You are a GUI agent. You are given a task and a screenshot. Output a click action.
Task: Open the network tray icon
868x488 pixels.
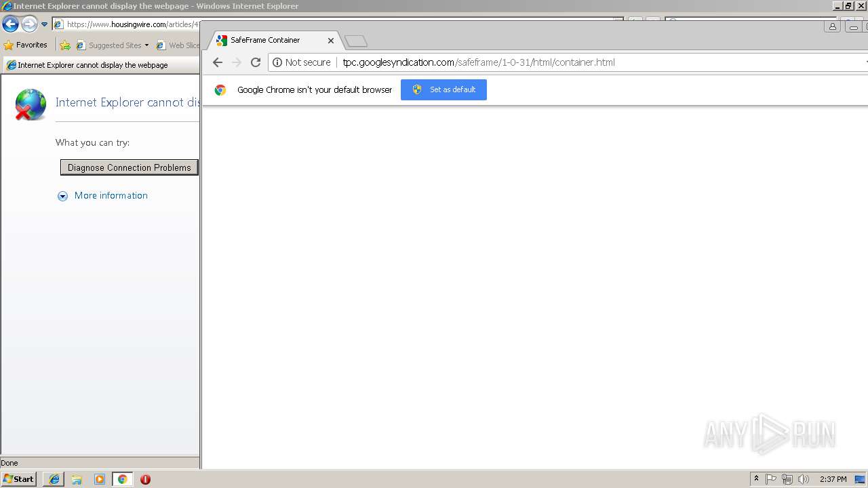click(x=787, y=479)
